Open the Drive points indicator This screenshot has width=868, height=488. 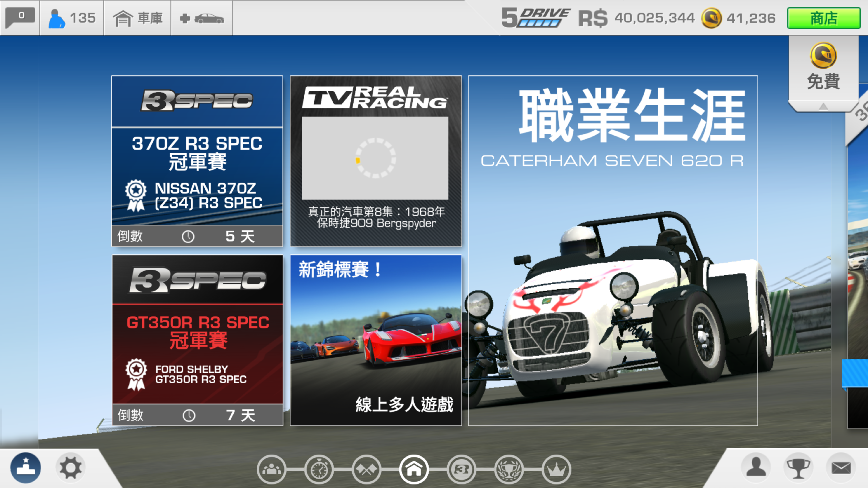536,18
